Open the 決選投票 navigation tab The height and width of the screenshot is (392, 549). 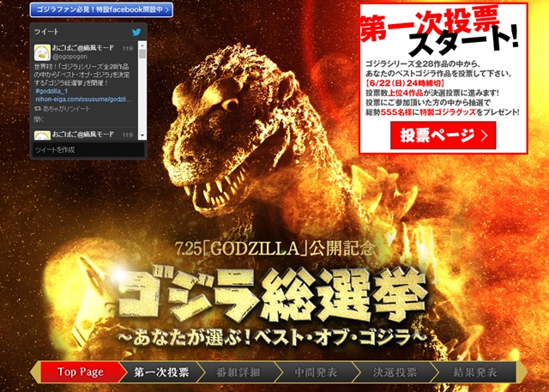point(395,371)
